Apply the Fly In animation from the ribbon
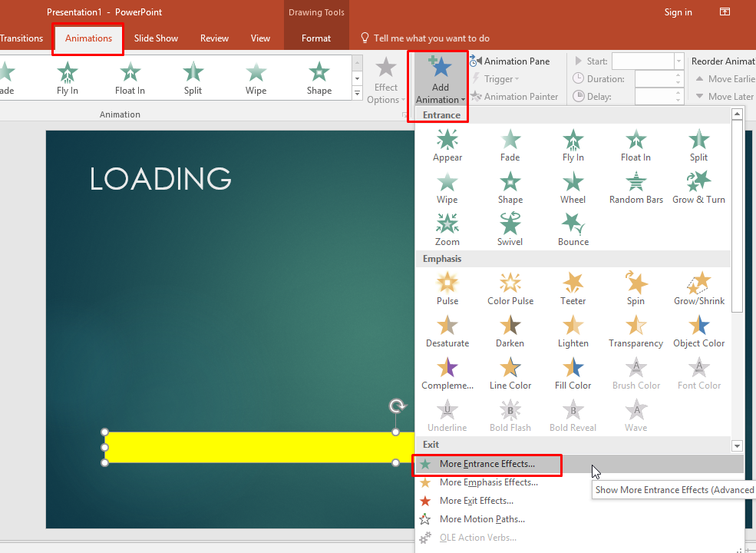The image size is (756, 553). [x=67, y=77]
